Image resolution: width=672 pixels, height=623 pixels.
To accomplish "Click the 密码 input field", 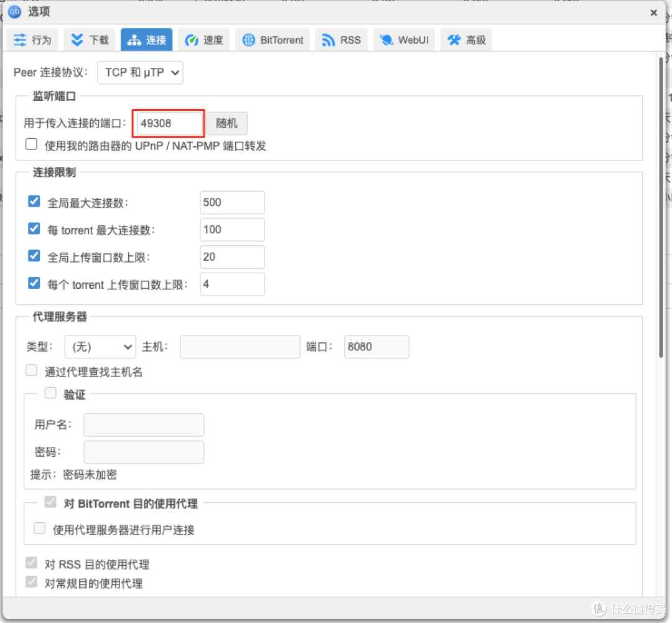I will 144,452.
